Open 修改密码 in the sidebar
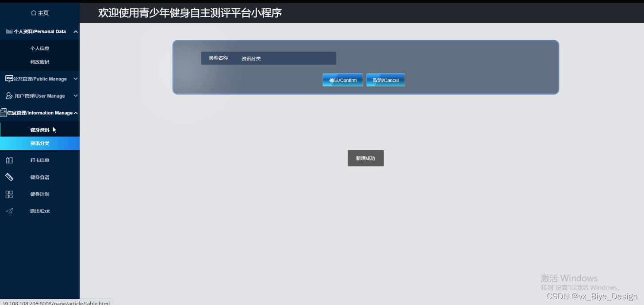 [40, 62]
